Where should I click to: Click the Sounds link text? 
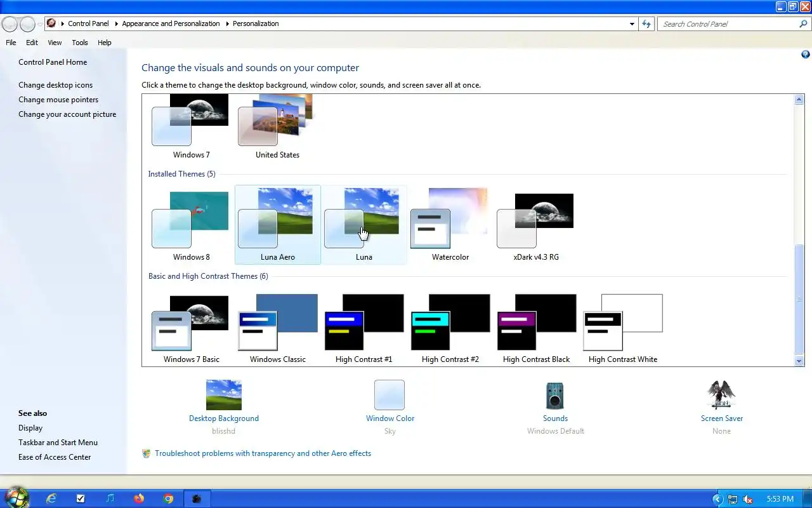click(x=555, y=418)
